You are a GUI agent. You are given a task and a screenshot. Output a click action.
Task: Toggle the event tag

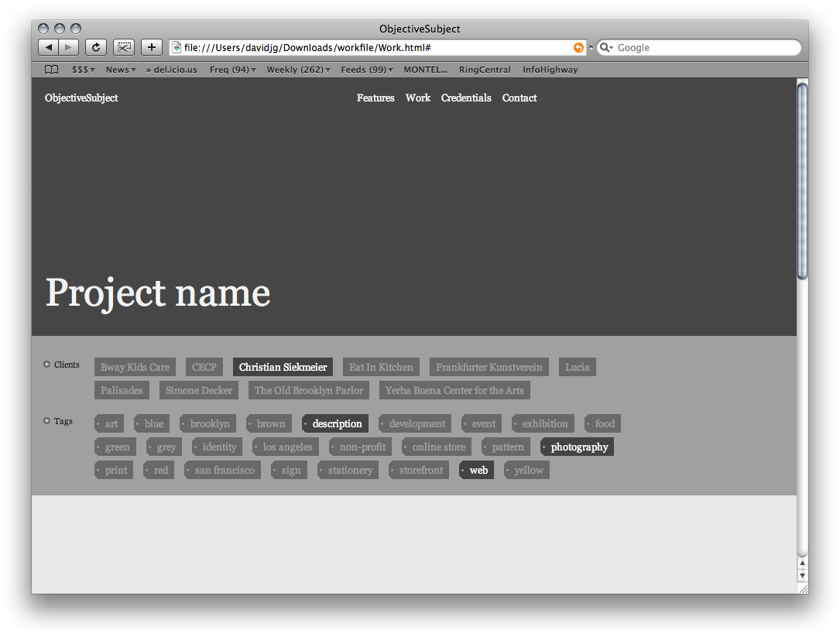tap(482, 423)
